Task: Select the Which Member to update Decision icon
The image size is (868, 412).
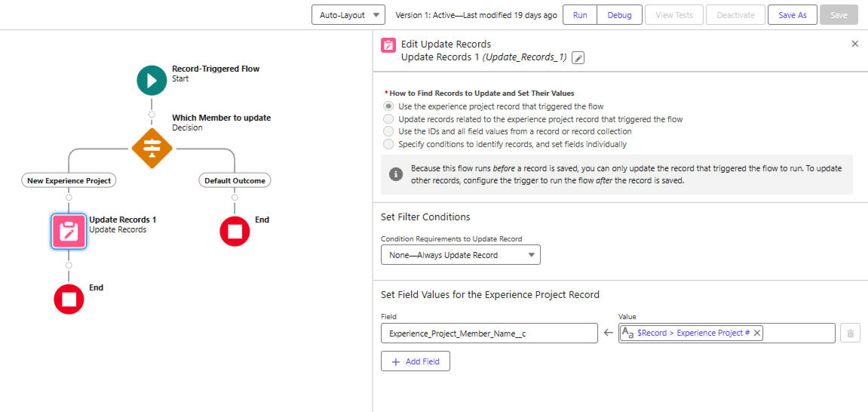Action: [x=152, y=148]
